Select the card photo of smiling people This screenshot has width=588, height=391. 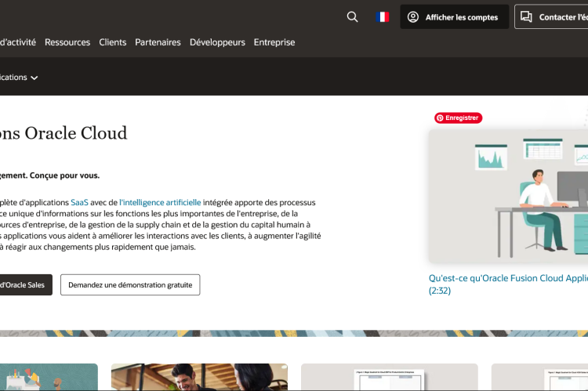[198, 377]
